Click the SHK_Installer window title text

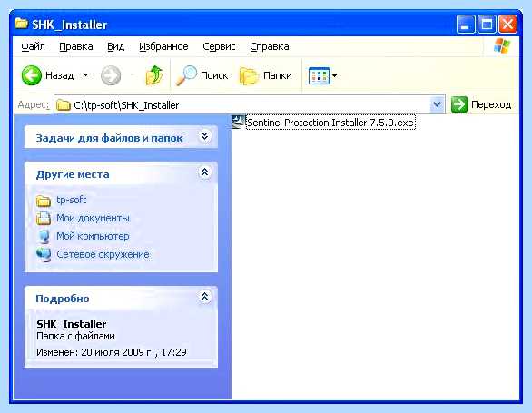(x=70, y=25)
